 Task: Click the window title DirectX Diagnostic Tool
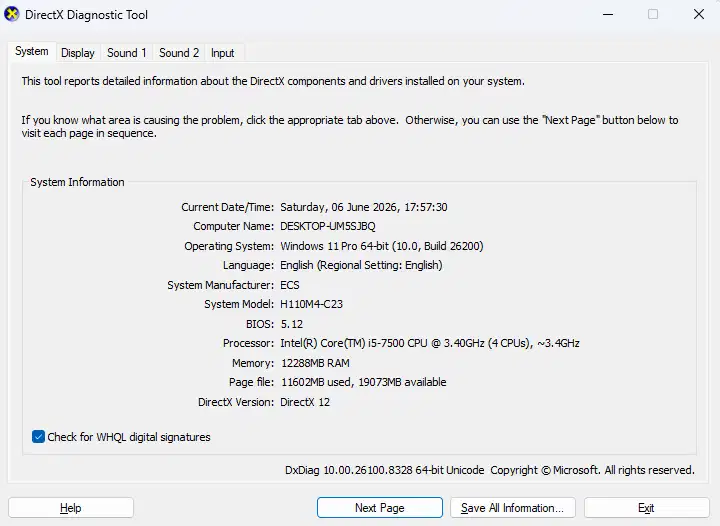(x=86, y=15)
